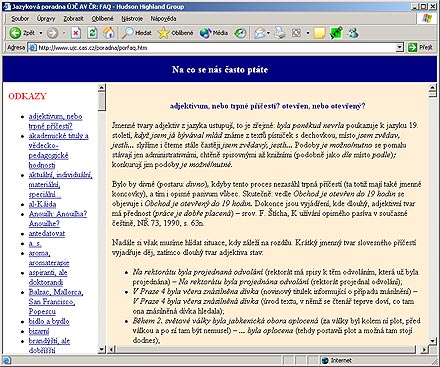Click the page icon in the address bar
This screenshot has height=367, width=440.
(32, 48)
